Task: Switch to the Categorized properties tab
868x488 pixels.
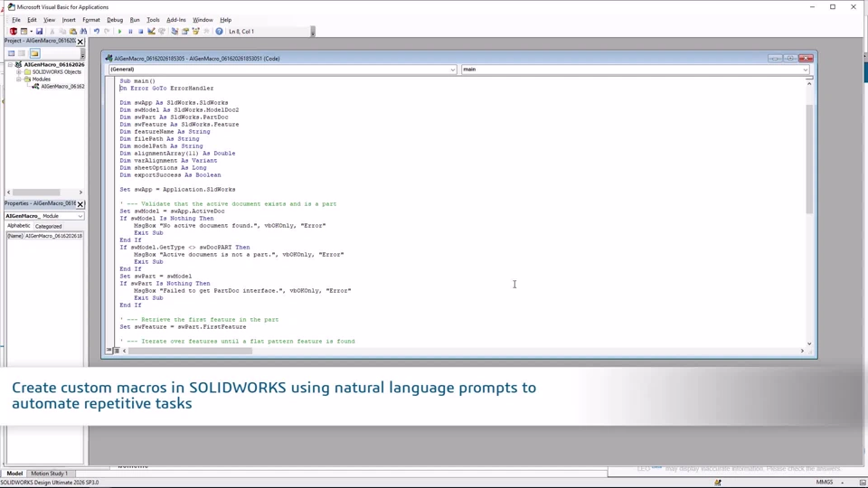Action: (48, 226)
